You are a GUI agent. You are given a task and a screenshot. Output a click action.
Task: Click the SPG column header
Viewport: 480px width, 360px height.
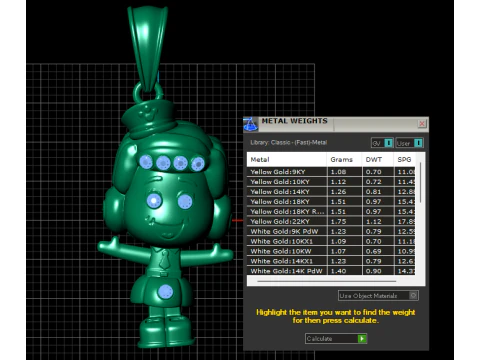(404, 160)
